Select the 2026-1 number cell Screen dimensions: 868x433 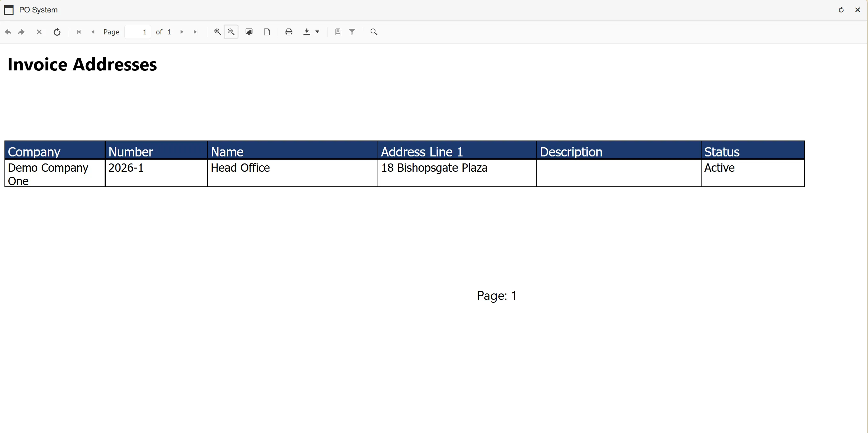[156, 173]
